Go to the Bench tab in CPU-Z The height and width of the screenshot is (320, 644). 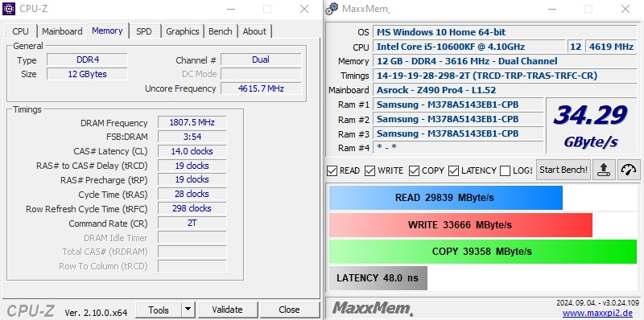pyautogui.click(x=220, y=31)
